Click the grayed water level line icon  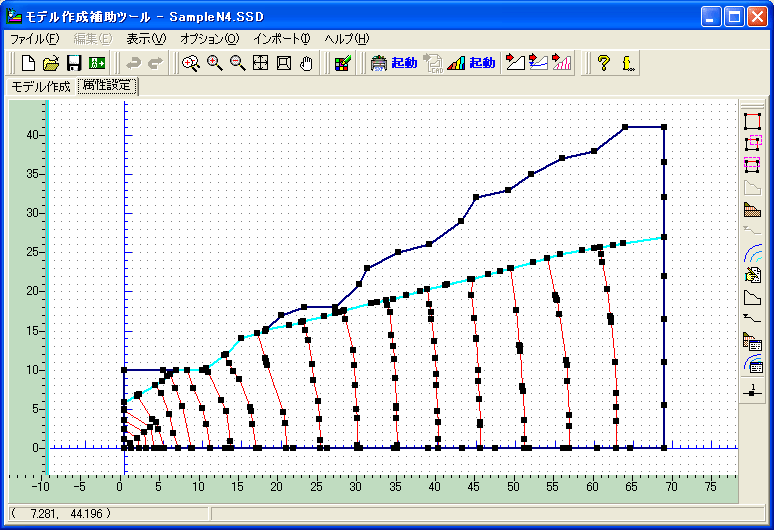[x=752, y=231]
